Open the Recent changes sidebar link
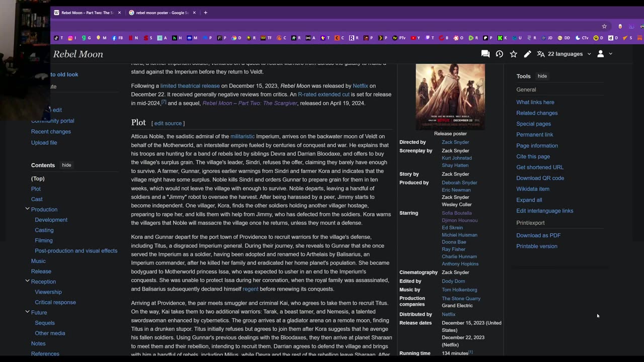The height and width of the screenshot is (362, 644). coord(51,132)
